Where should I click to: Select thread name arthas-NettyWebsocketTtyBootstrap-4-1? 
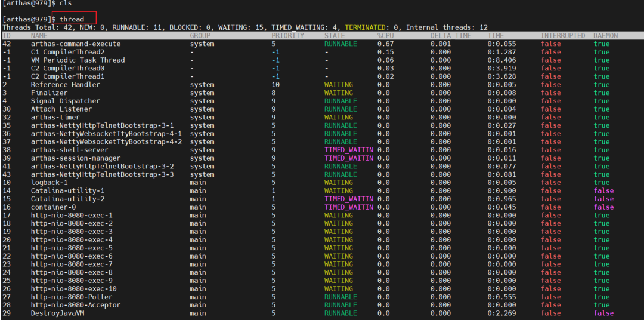pos(106,134)
